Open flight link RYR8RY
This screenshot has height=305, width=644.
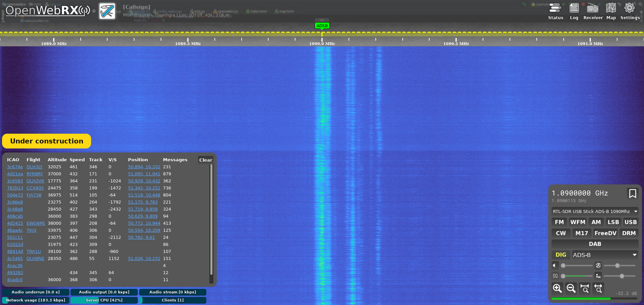[x=35, y=174]
